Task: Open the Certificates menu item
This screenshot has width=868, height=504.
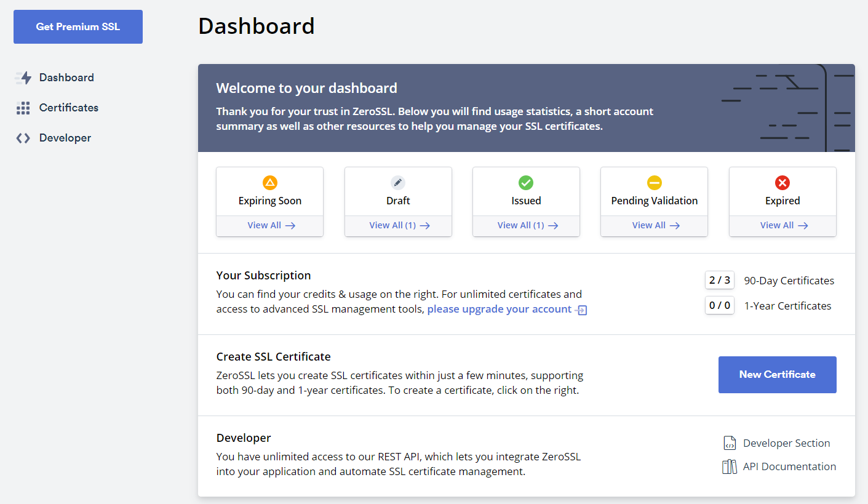Action: click(68, 108)
